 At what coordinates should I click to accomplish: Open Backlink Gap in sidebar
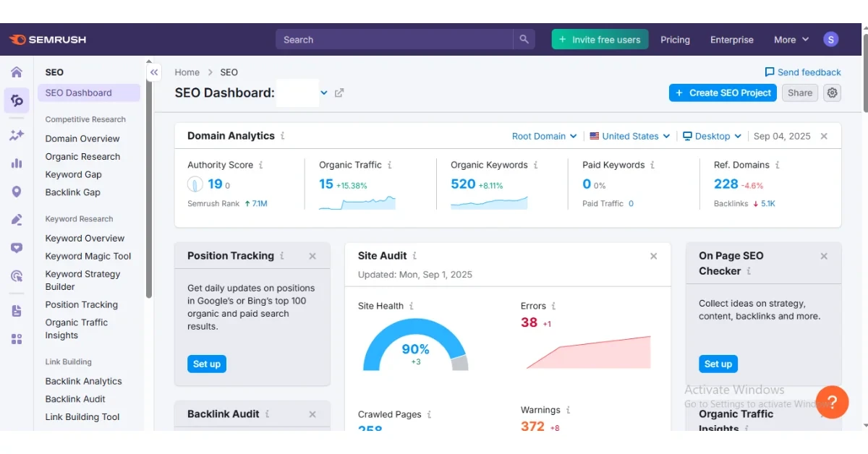pos(72,192)
